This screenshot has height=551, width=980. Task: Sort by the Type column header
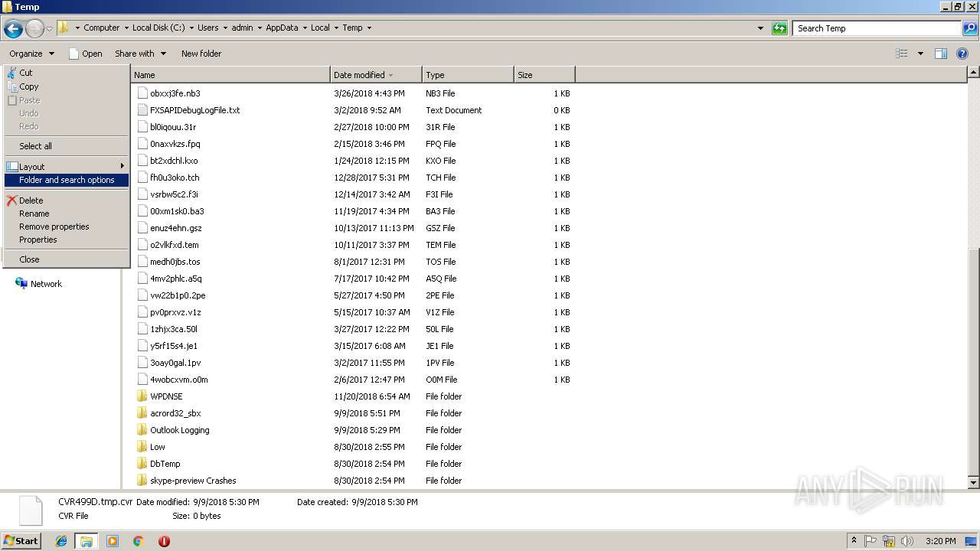click(x=468, y=75)
